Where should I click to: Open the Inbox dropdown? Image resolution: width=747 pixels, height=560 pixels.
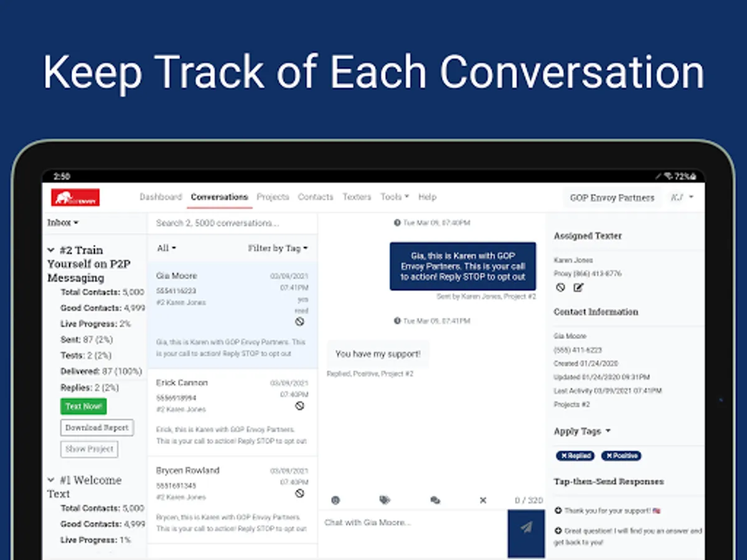63,222
